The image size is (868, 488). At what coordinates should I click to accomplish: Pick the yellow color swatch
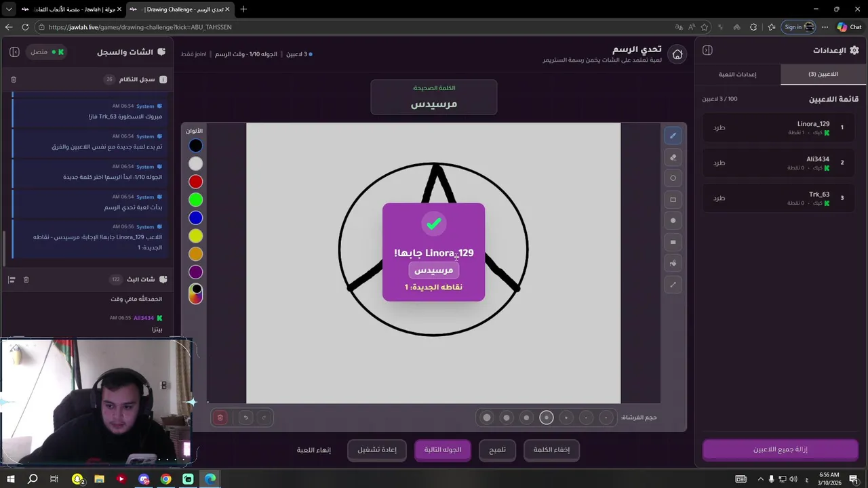click(x=195, y=236)
